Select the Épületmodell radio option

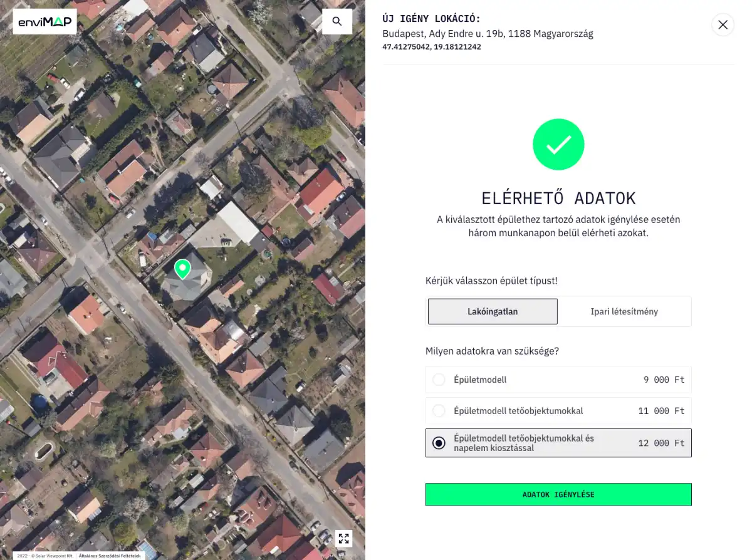click(439, 380)
